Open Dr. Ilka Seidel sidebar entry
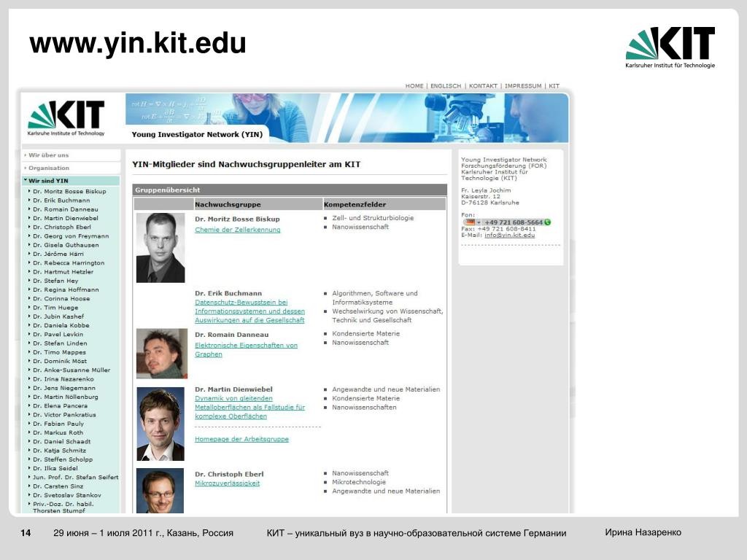 pyautogui.click(x=55, y=468)
